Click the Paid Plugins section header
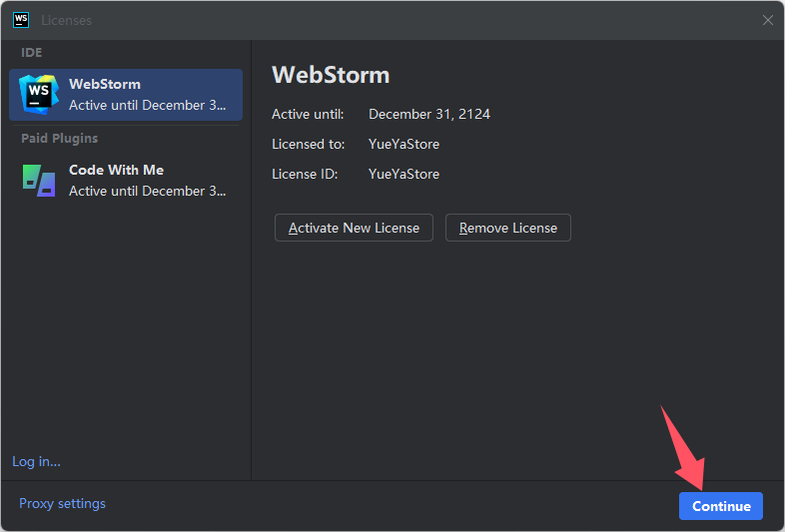 tap(60, 139)
